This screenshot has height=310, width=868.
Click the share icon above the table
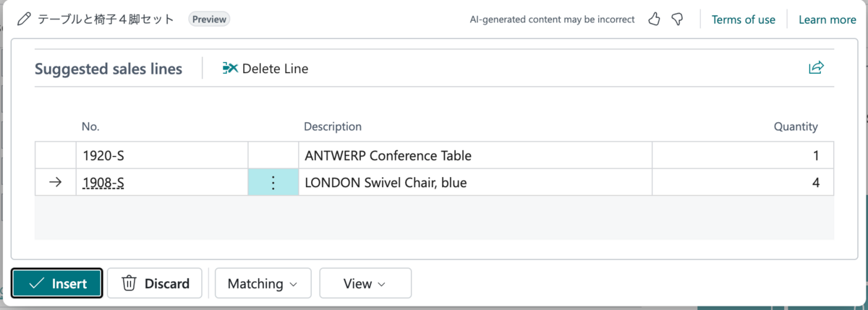click(816, 68)
